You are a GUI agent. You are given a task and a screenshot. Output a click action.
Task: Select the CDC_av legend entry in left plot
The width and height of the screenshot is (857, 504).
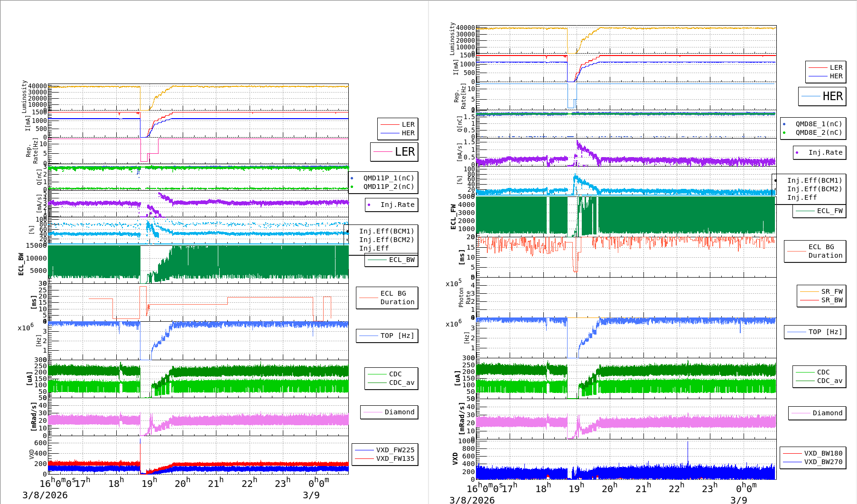coord(391,383)
